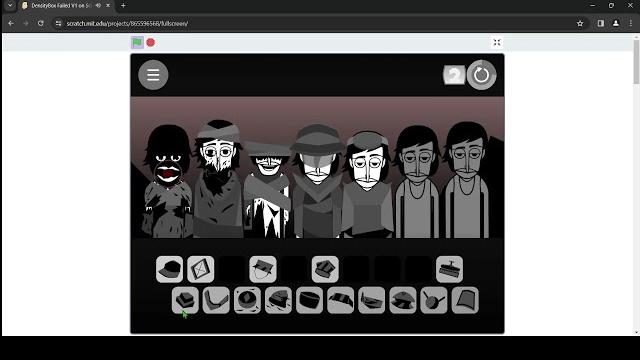View site information icon beside the URL
The height and width of the screenshot is (360, 640).
pyautogui.click(x=58, y=24)
